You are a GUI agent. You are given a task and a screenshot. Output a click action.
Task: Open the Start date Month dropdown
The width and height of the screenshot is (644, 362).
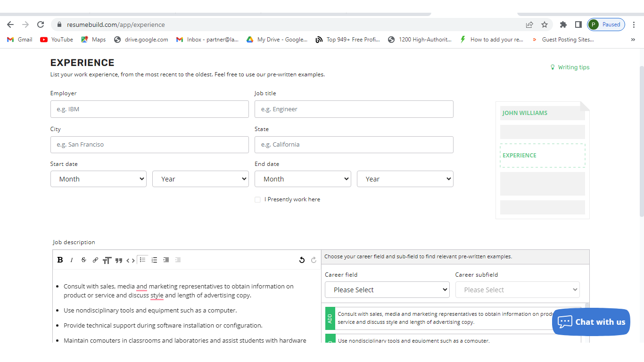coord(99,179)
